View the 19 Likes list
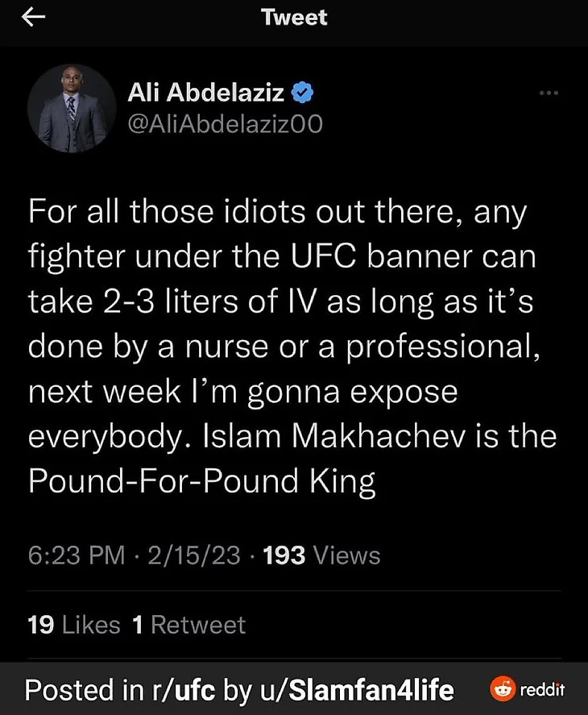Viewport: 588px width, 715px height. [73, 625]
